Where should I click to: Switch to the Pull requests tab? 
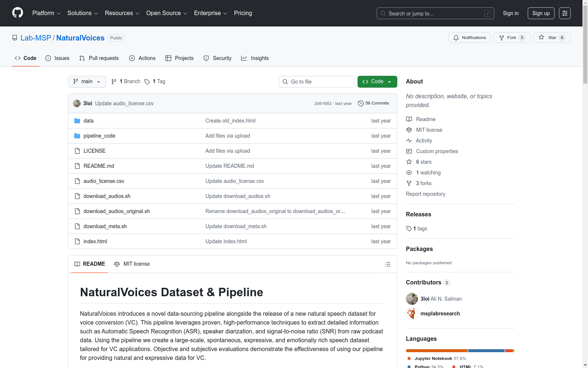99,58
